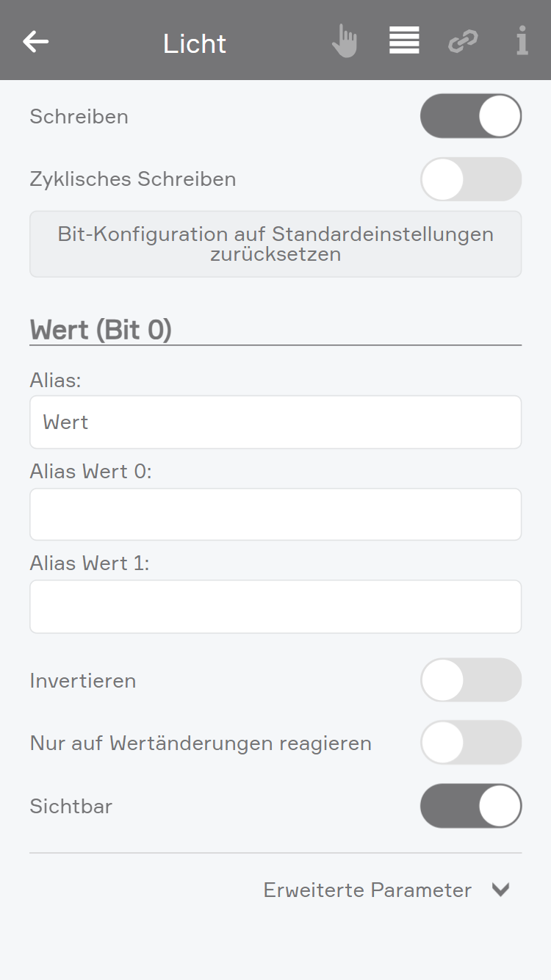Expand Erweiterte Parameter section
The width and height of the screenshot is (551, 980).
(x=367, y=890)
